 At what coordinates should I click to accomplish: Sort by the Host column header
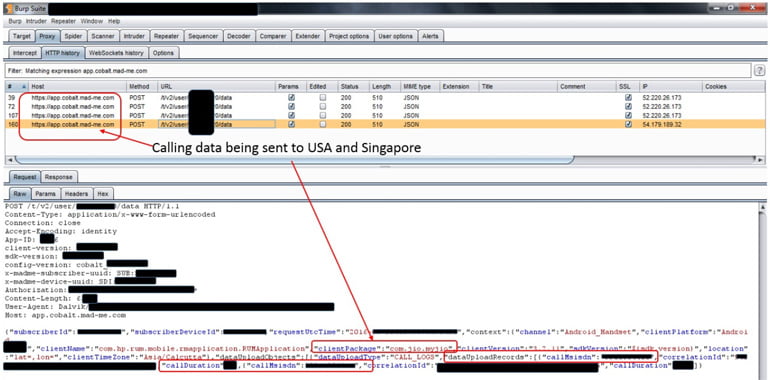point(78,86)
